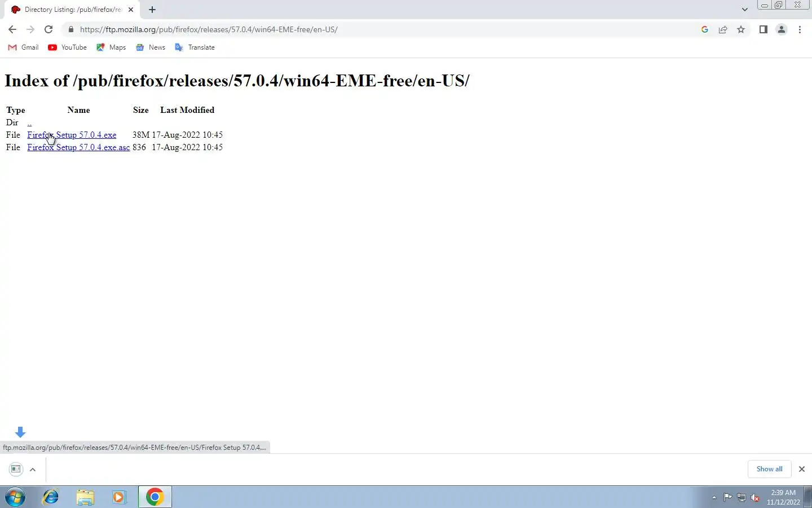Click the address bar URL

(209, 29)
